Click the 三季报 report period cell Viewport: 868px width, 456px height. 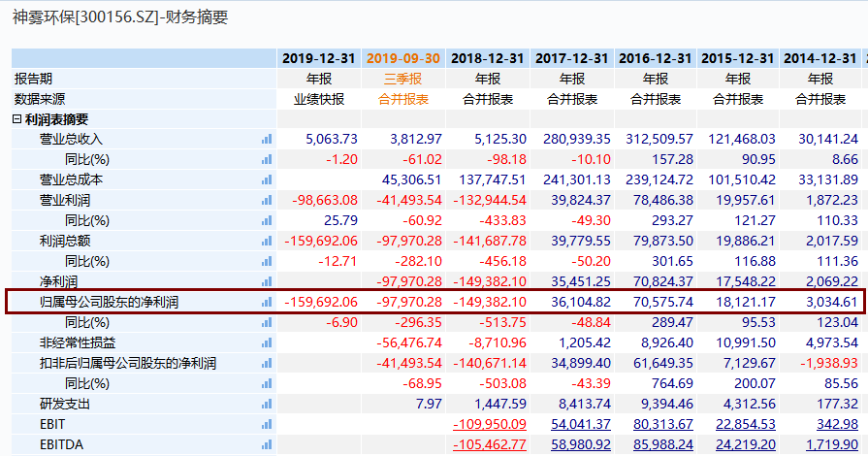click(x=402, y=79)
